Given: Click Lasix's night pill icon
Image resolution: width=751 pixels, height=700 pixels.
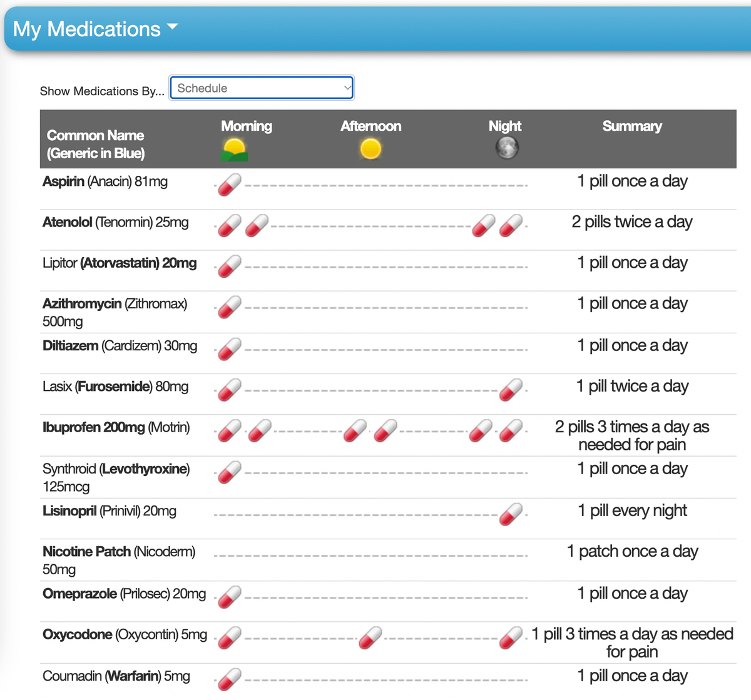Looking at the screenshot, I should [x=511, y=390].
